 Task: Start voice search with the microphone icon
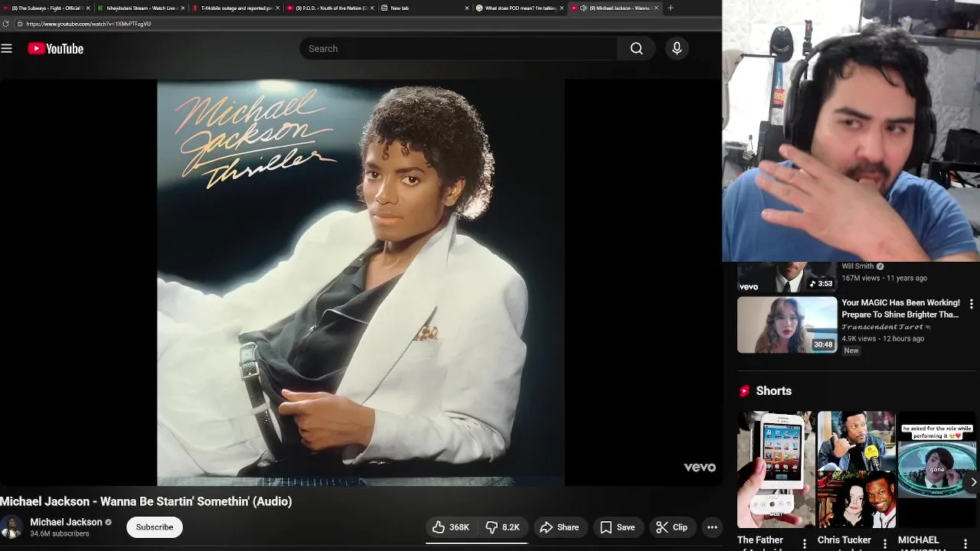(x=677, y=48)
